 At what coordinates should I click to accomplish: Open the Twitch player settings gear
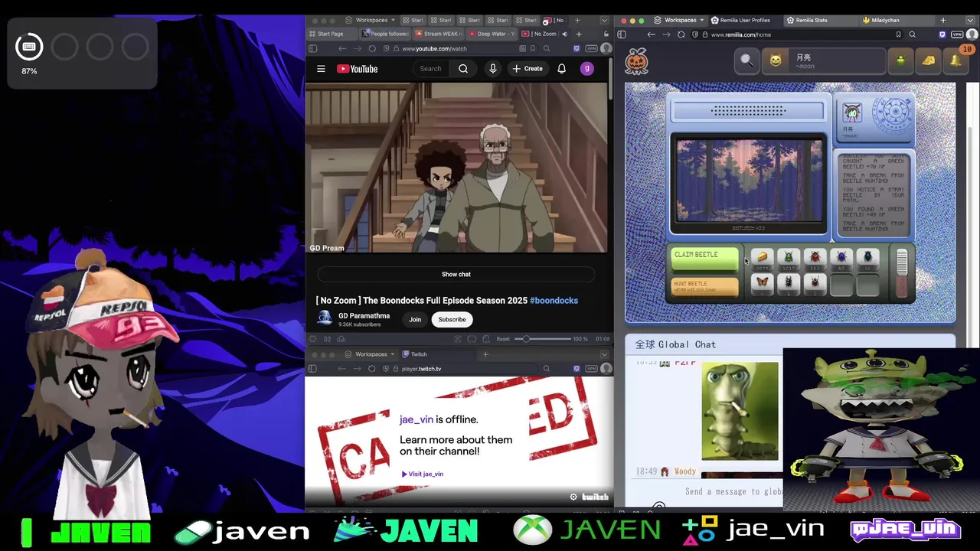[573, 497]
